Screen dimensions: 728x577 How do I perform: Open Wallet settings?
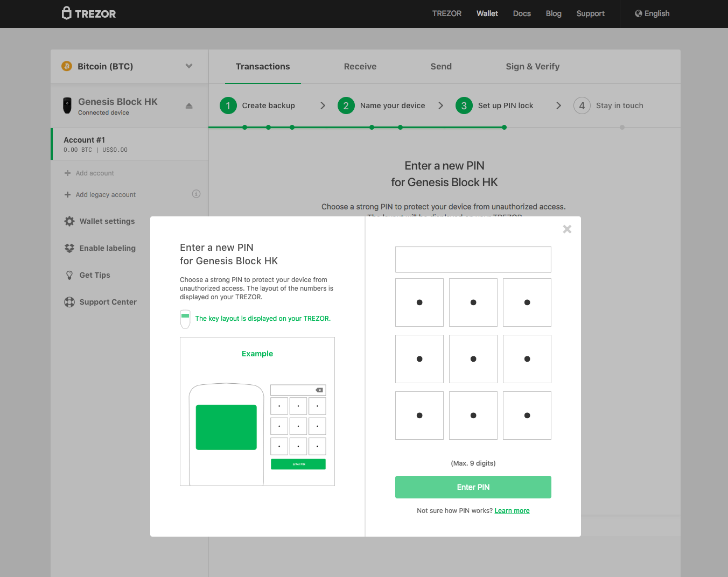tap(107, 221)
